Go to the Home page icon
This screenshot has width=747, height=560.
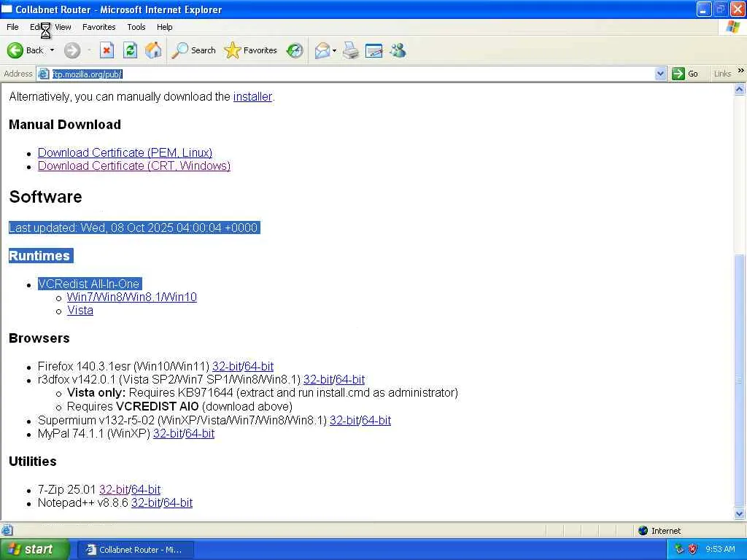(x=153, y=50)
